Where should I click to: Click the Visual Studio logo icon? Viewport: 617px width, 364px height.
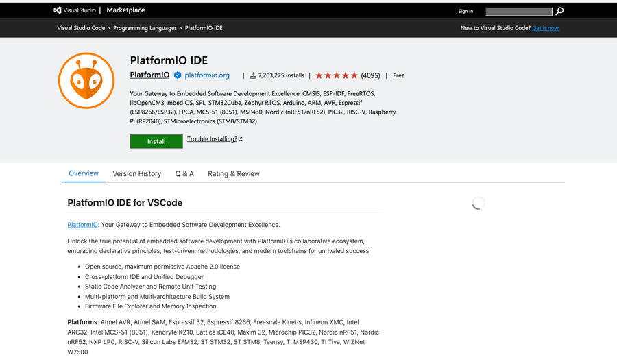click(58, 10)
